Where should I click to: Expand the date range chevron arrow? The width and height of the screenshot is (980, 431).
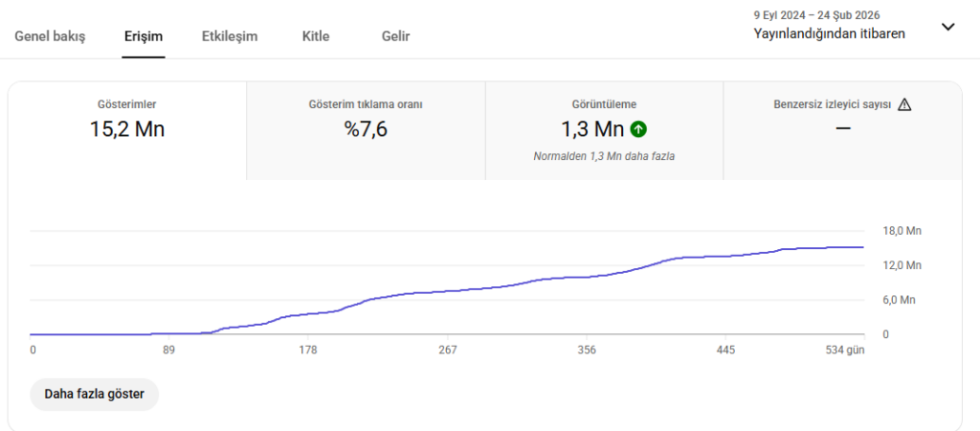pyautogui.click(x=947, y=27)
